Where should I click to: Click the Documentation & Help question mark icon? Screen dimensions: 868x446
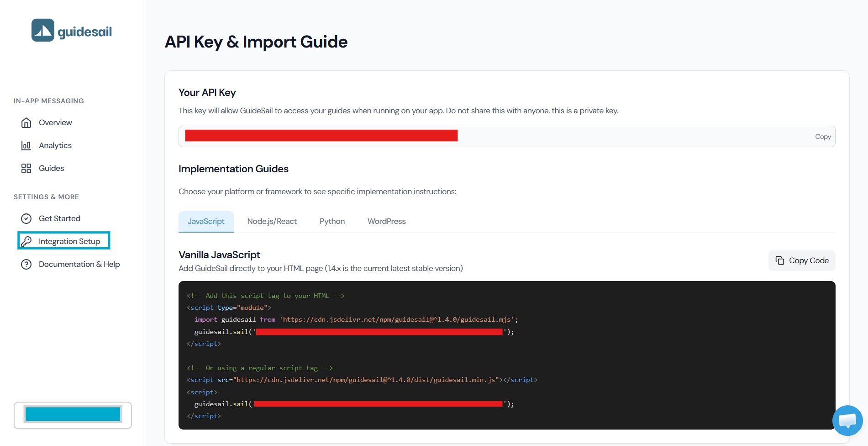[26, 264]
